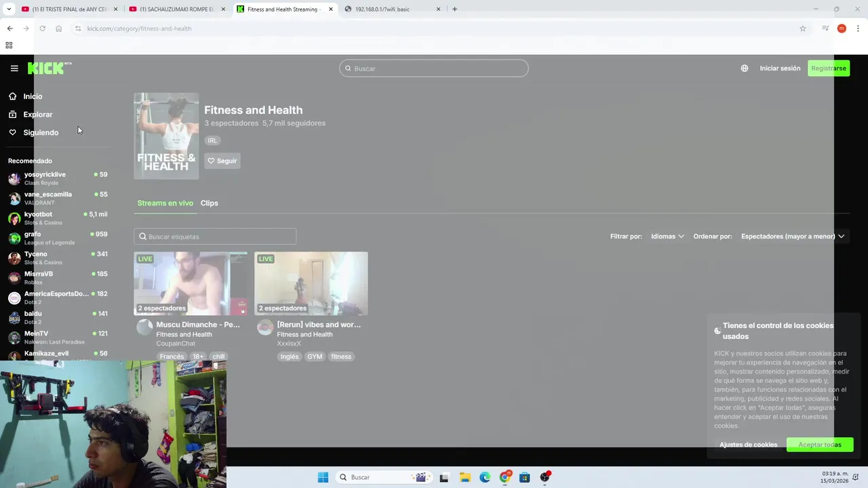The height and width of the screenshot is (488, 868).
Task: Open Tyceno recommended channel
Action: [x=58, y=258]
